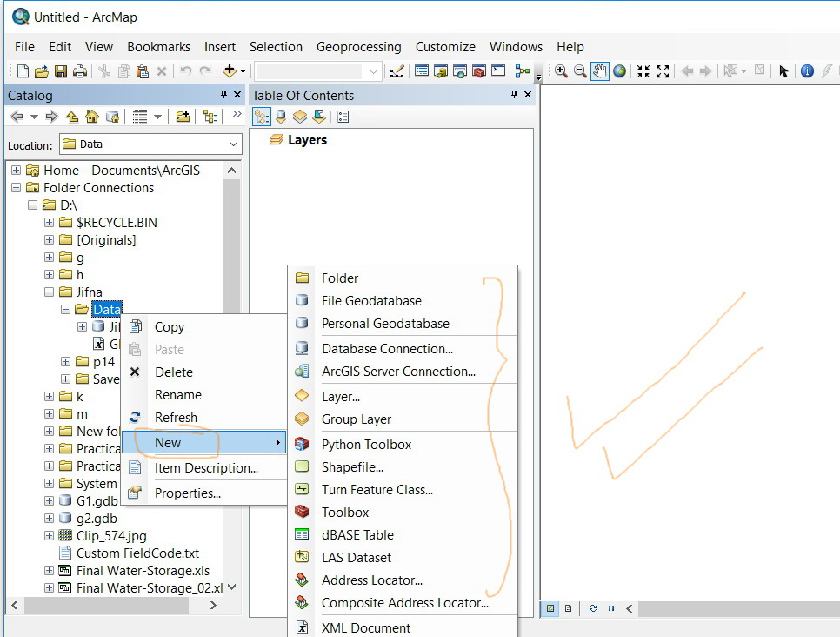Image resolution: width=840 pixels, height=637 pixels.
Task: Click Fixed Zoom Out icon
Action: pos(663,70)
